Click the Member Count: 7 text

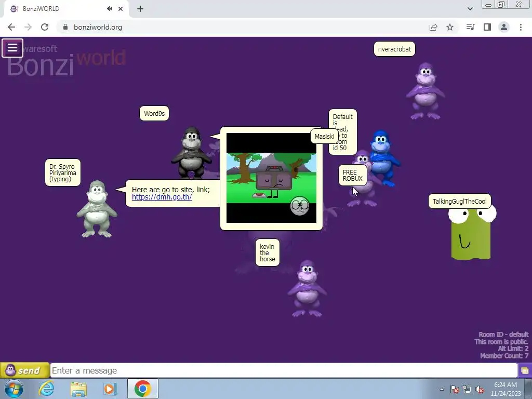coord(504,356)
